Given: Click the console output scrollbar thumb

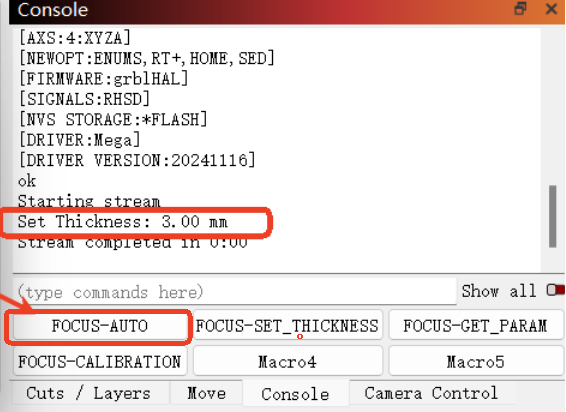Looking at the screenshot, I should pyautogui.click(x=552, y=216).
